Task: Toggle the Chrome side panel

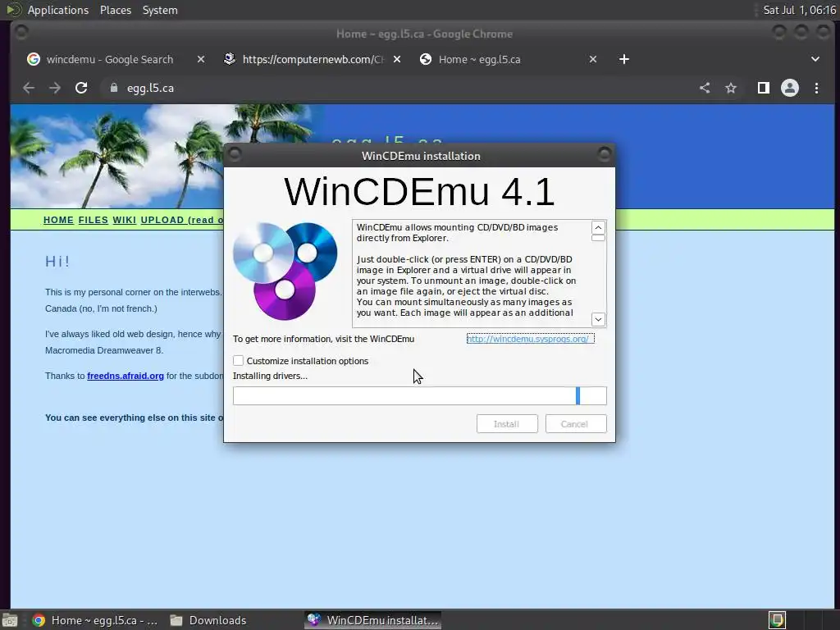Action: click(x=764, y=88)
